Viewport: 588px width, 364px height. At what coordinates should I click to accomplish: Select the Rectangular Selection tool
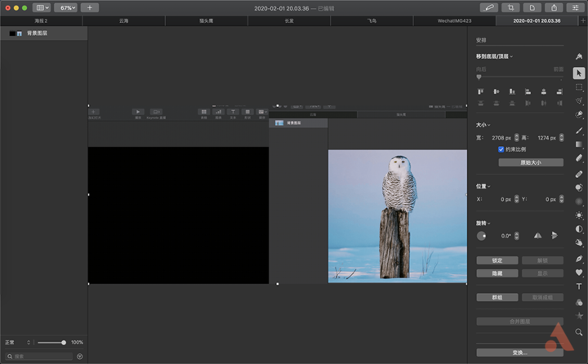click(579, 87)
